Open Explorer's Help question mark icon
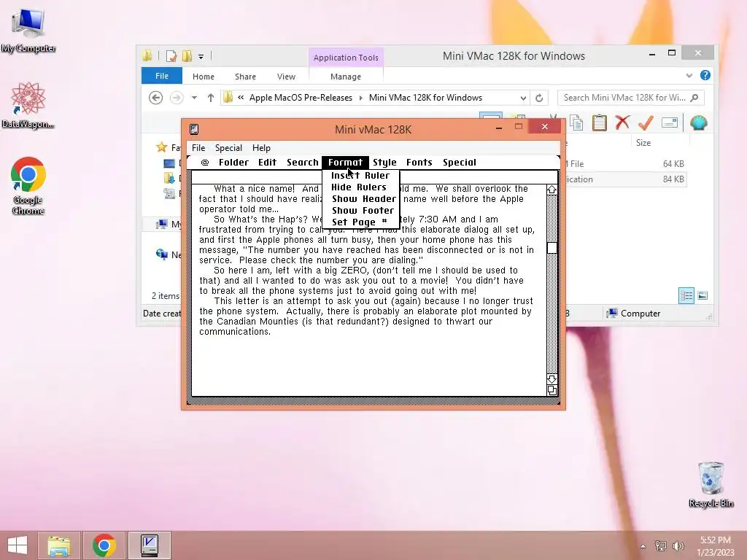The width and height of the screenshot is (747, 560). (x=705, y=75)
